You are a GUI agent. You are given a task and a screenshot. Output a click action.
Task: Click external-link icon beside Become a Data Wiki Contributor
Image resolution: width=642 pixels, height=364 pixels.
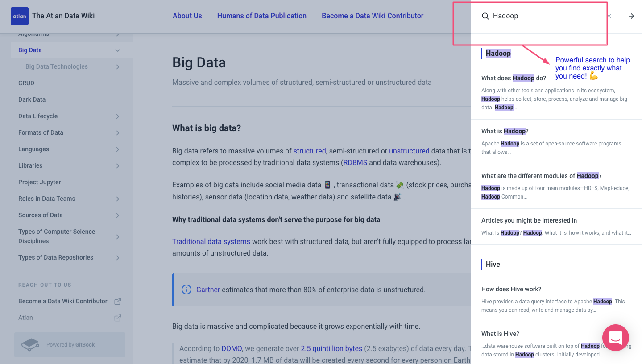[117, 301]
